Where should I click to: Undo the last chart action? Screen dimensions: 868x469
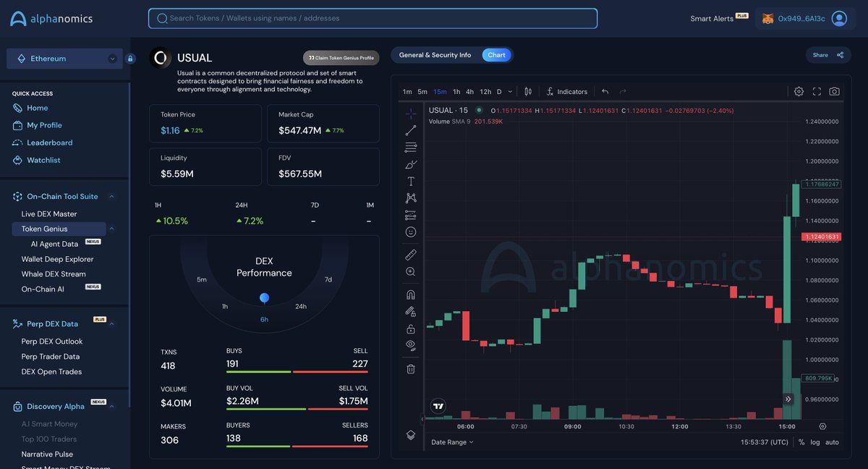(x=605, y=92)
